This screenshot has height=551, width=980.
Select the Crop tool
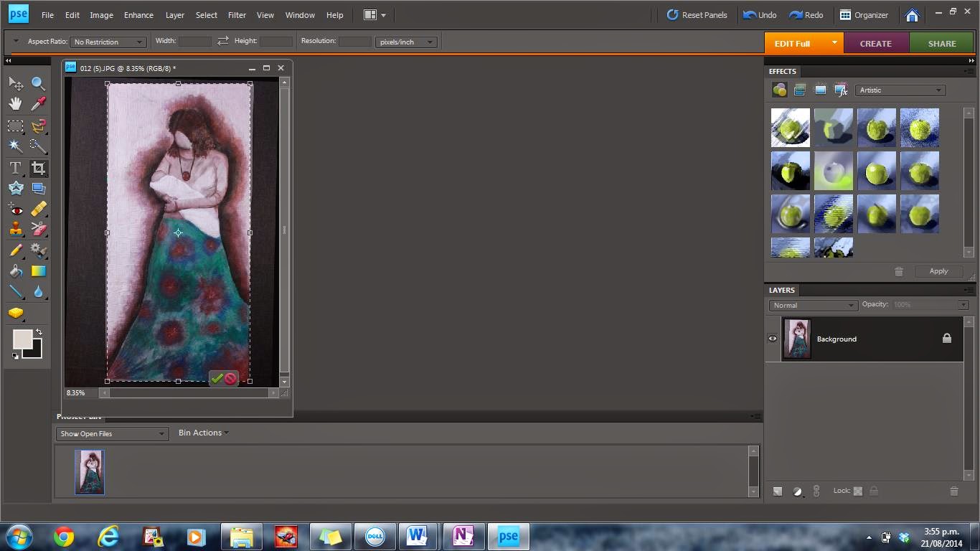(x=39, y=169)
